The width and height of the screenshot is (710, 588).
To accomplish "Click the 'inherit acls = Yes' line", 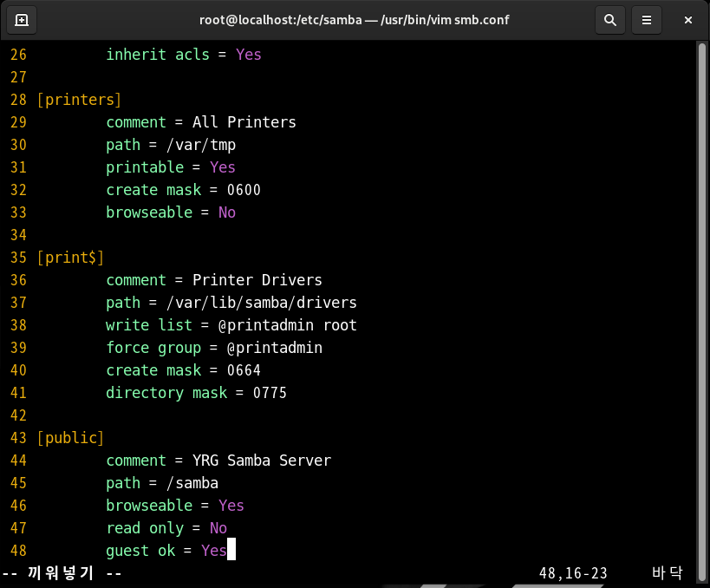I will coord(184,55).
